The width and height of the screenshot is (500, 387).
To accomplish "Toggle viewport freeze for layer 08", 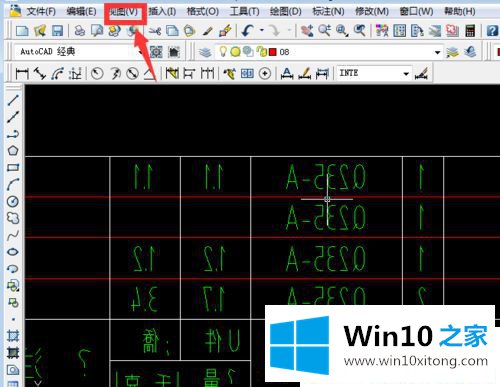I will click(248, 52).
